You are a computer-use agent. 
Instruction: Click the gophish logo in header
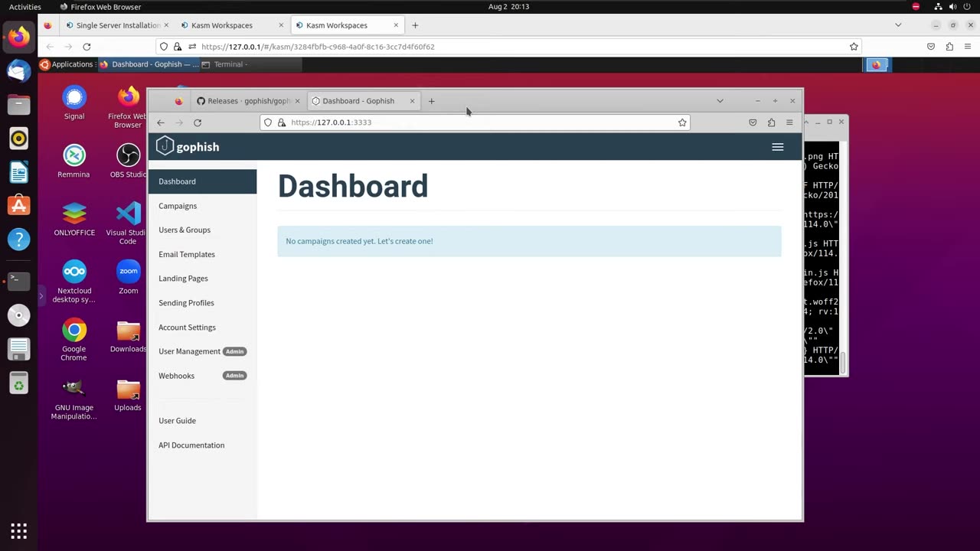point(188,146)
